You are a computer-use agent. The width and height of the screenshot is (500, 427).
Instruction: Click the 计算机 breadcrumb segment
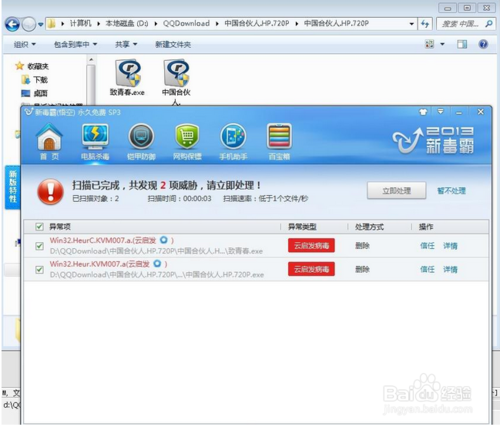coord(80,23)
